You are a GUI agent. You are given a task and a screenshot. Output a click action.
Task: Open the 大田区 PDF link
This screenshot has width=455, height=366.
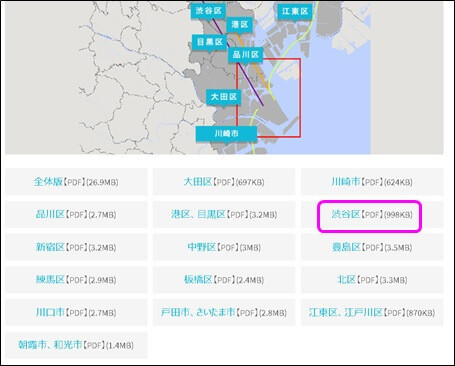[x=224, y=182]
